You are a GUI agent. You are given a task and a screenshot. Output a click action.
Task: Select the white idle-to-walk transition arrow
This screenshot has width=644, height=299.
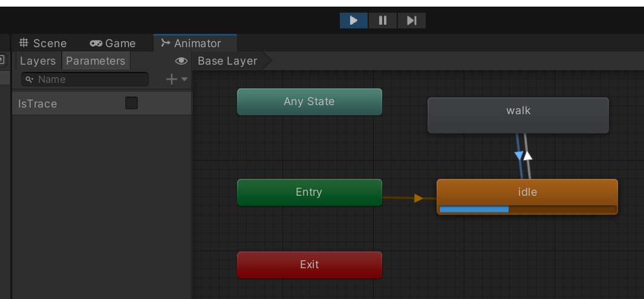click(x=528, y=155)
